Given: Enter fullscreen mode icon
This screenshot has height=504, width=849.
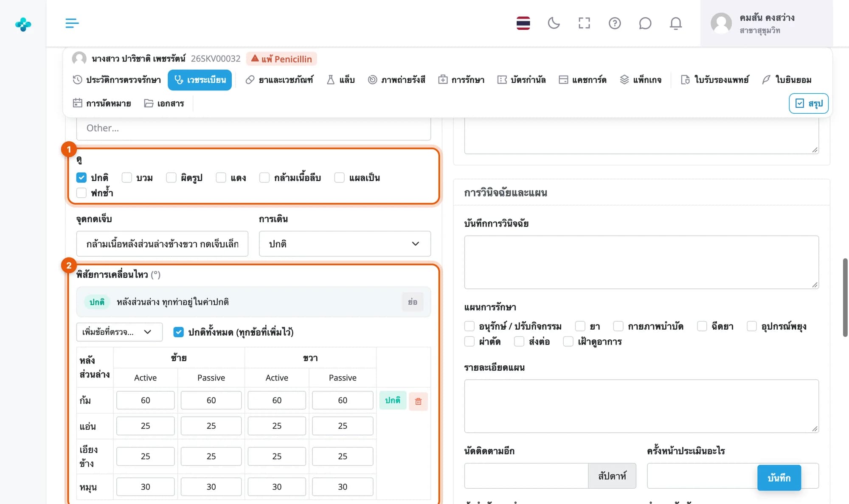Looking at the screenshot, I should (584, 23).
